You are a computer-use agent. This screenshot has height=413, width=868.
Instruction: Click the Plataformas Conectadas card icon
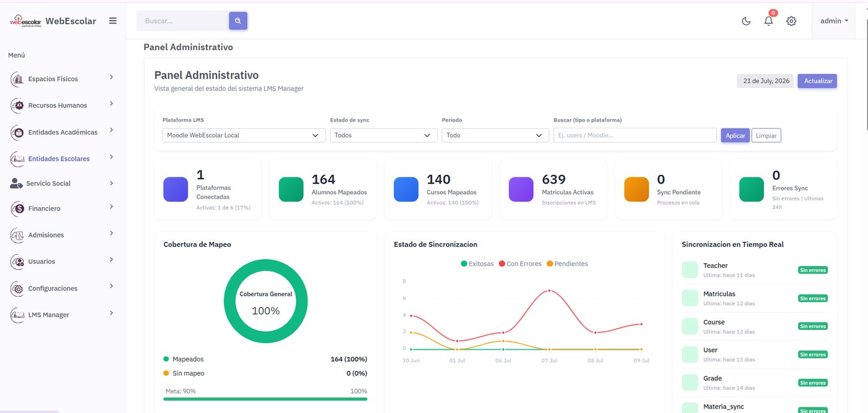coord(175,189)
